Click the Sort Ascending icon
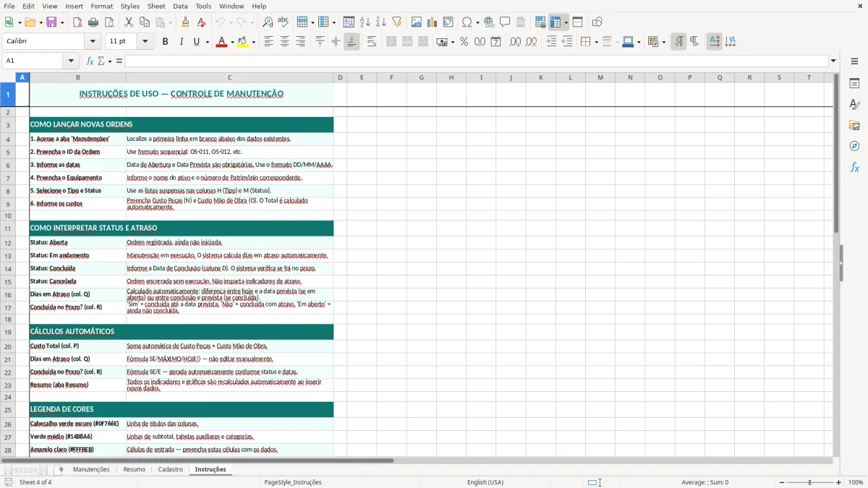868x488 pixels. click(x=365, y=22)
